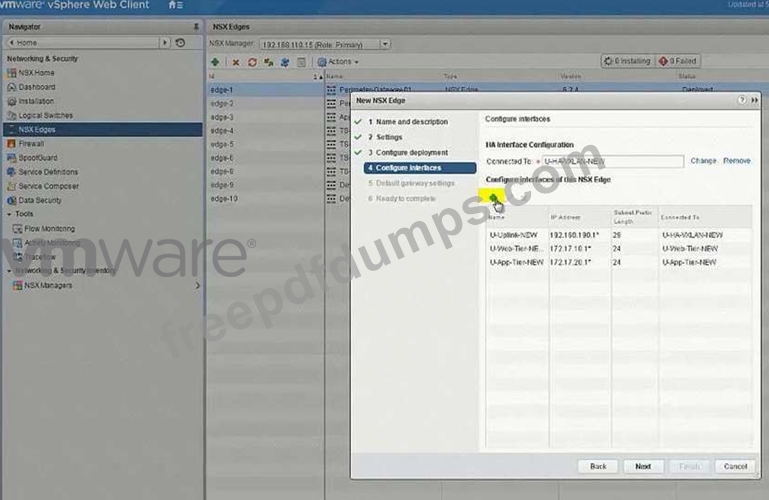769x500 pixels.
Task: Click the 0 Installing status button
Action: pyautogui.click(x=628, y=61)
